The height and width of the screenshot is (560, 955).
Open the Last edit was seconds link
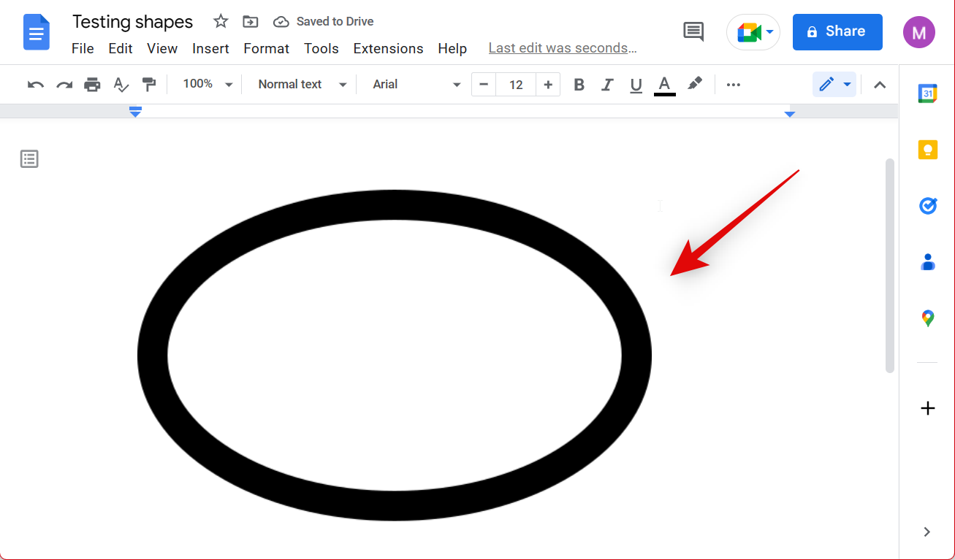[x=563, y=48]
